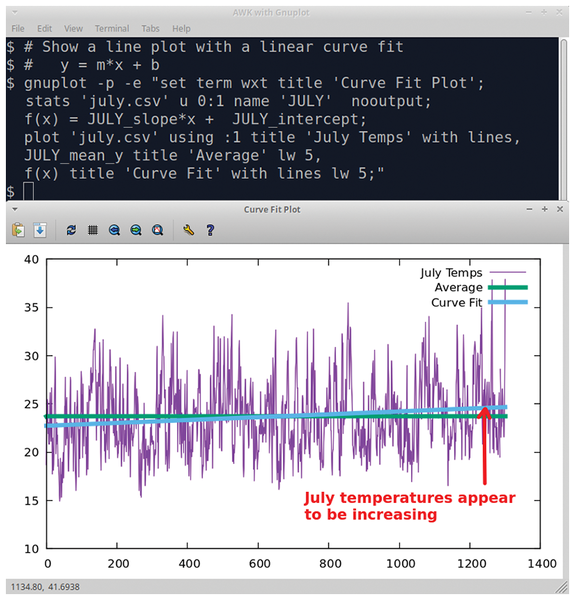Open the Edit menu
Image resolution: width=575 pixels, height=600 pixels.
[44, 29]
